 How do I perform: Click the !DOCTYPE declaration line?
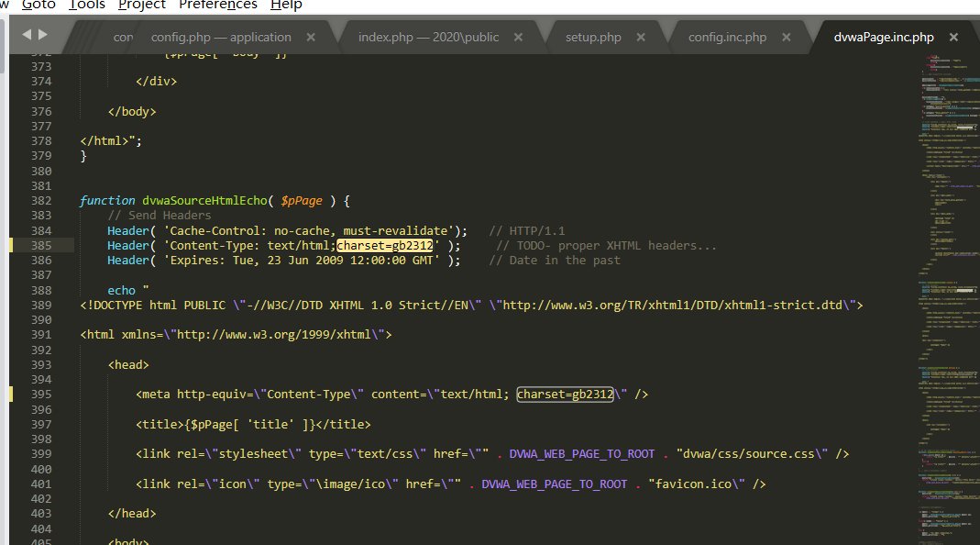[x=471, y=306]
